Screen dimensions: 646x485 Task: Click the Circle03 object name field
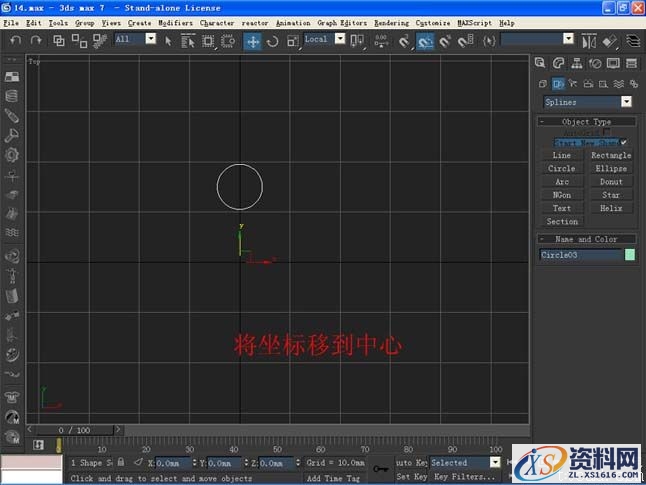(x=581, y=255)
